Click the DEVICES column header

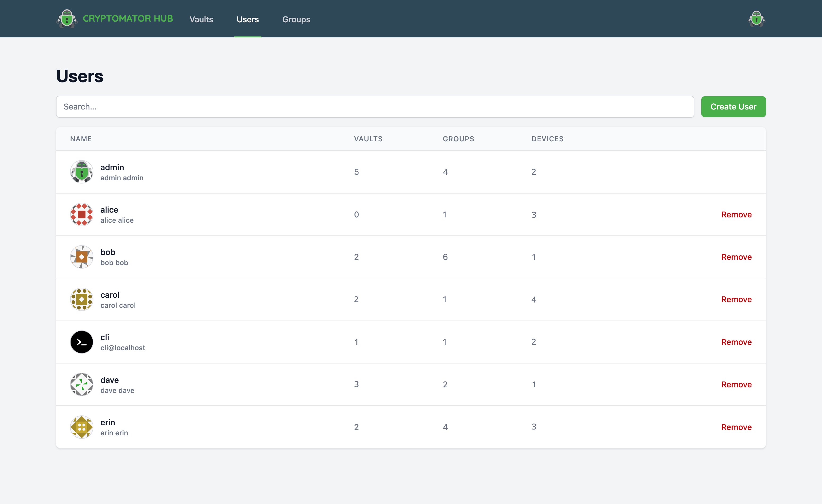[x=547, y=139]
